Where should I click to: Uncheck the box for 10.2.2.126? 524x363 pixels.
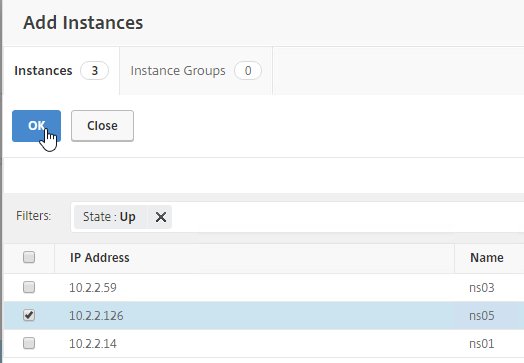coord(29,315)
